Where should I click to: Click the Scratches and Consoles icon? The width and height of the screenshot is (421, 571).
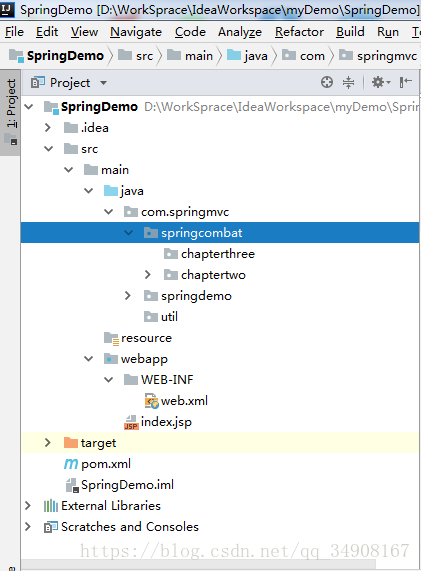[51, 527]
